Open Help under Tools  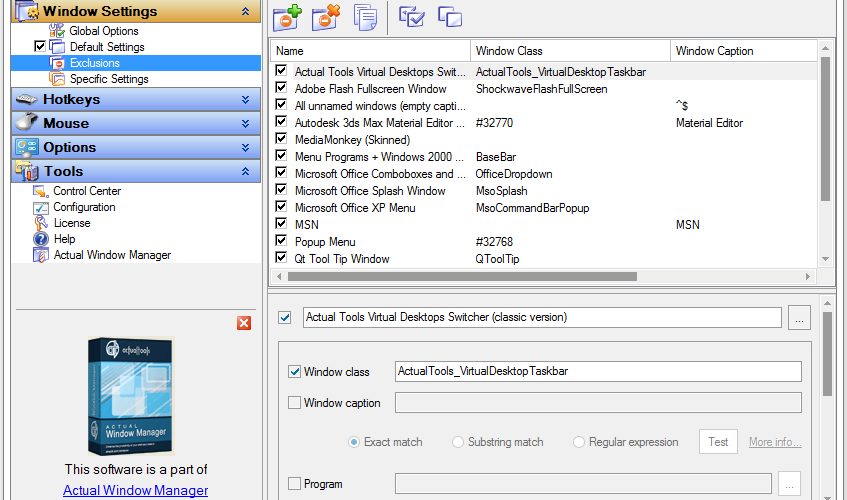[64, 239]
